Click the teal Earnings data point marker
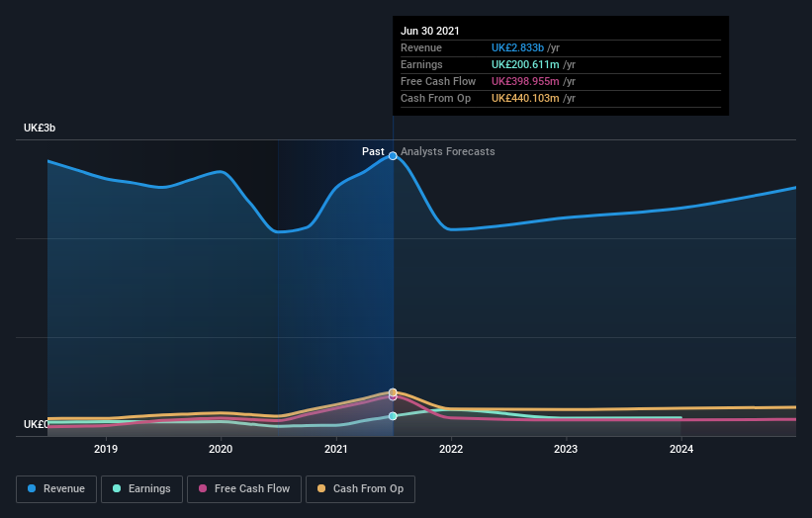Image resolution: width=812 pixels, height=518 pixels. point(393,416)
